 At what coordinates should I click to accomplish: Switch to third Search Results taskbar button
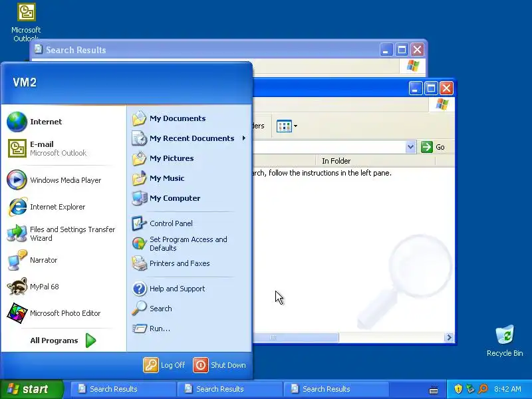click(336, 389)
